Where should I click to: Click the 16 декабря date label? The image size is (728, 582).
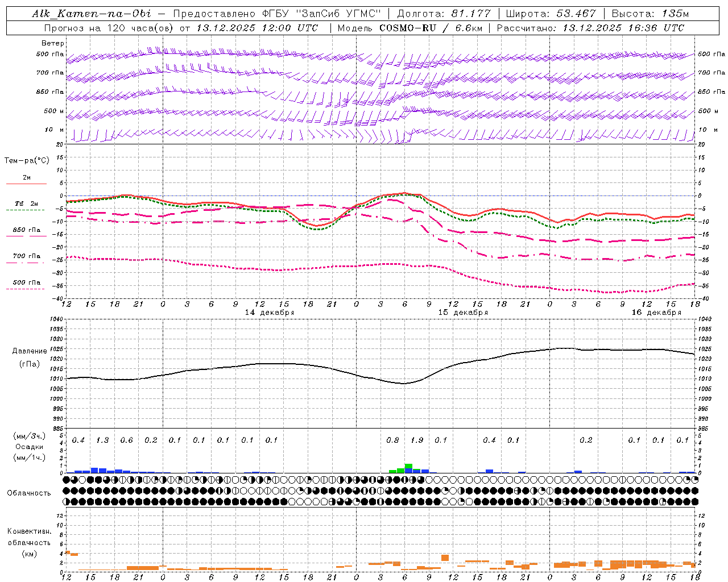pos(656,313)
